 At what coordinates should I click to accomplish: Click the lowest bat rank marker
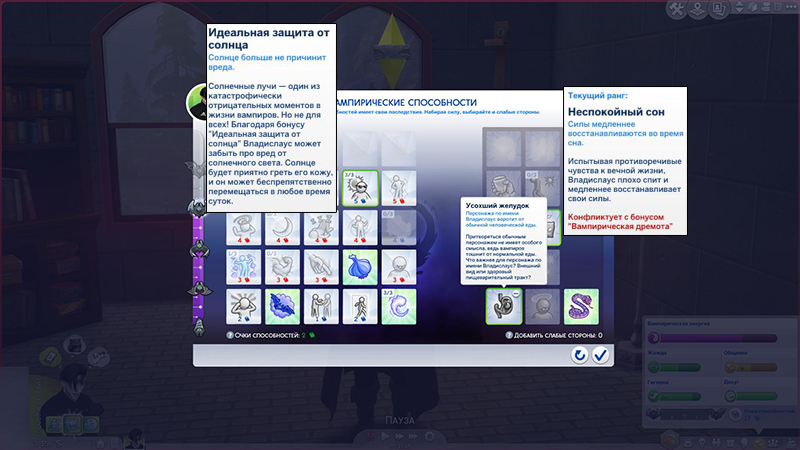point(198,328)
